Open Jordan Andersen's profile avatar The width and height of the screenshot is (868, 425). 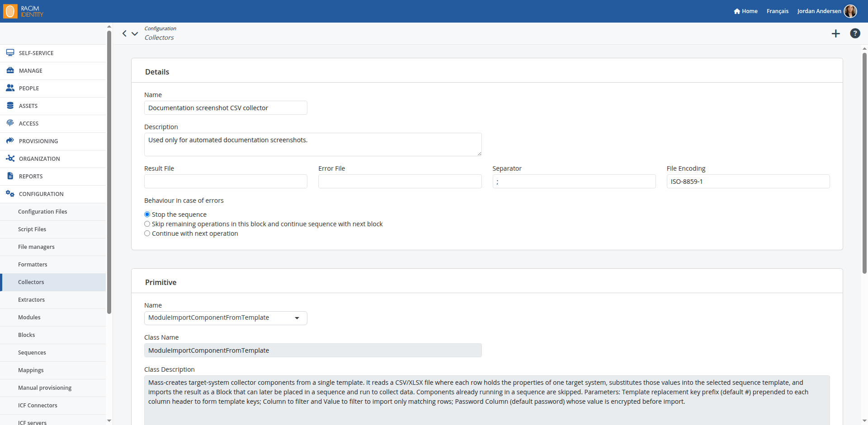[850, 11]
